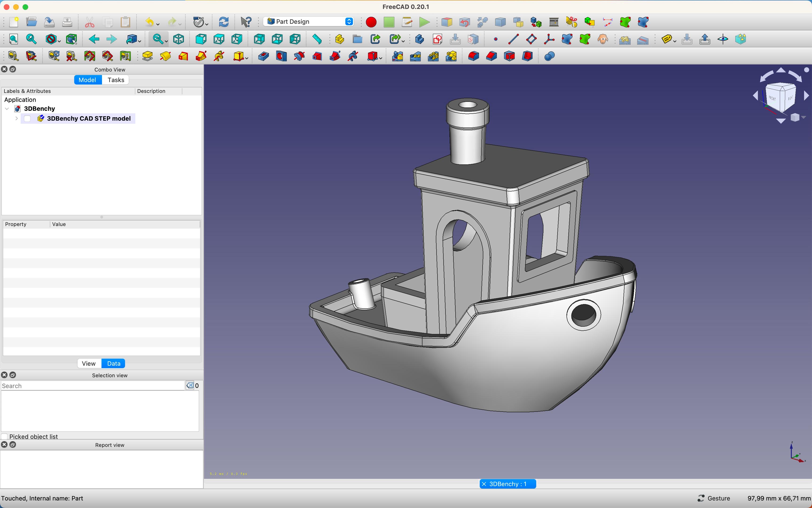
Task: Set front view cube icon
Action: 201,39
